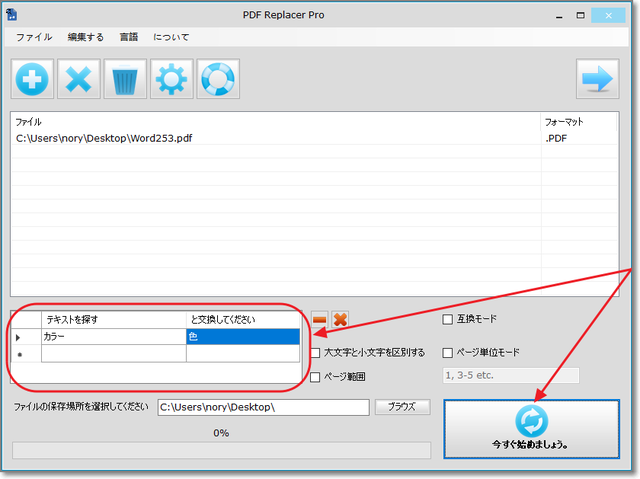640x479 pixels.
Task: Open the ファイル menu
Action: pyautogui.click(x=34, y=36)
